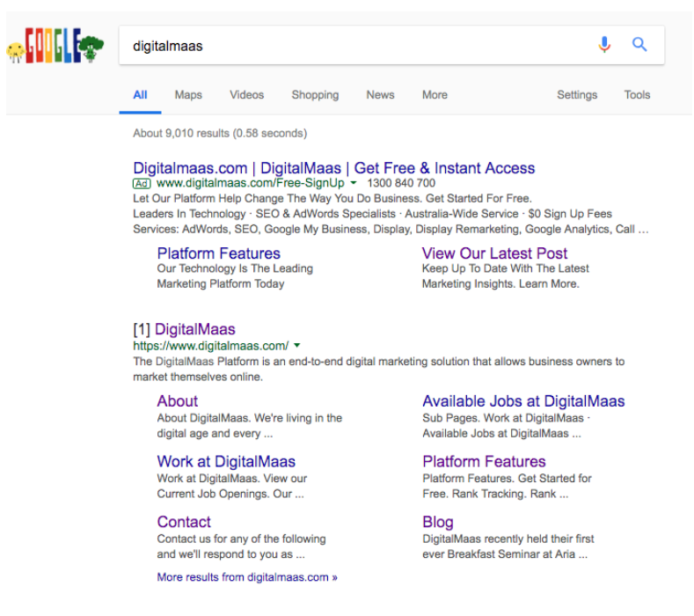Open the About sitelink
The height and width of the screenshot is (616, 694).
178,401
